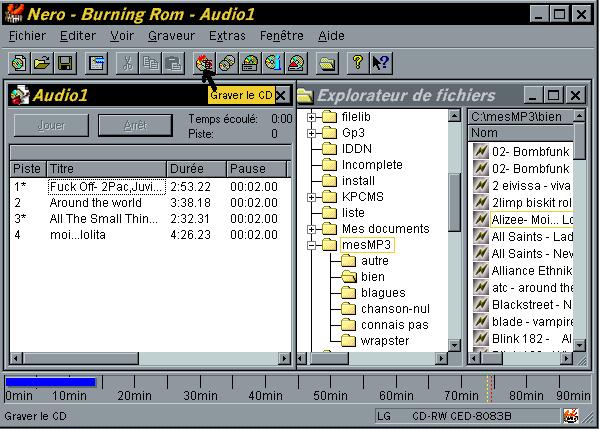The height and width of the screenshot is (429, 600).
Task: Click the Audio1 window title icon
Action: click(x=20, y=95)
